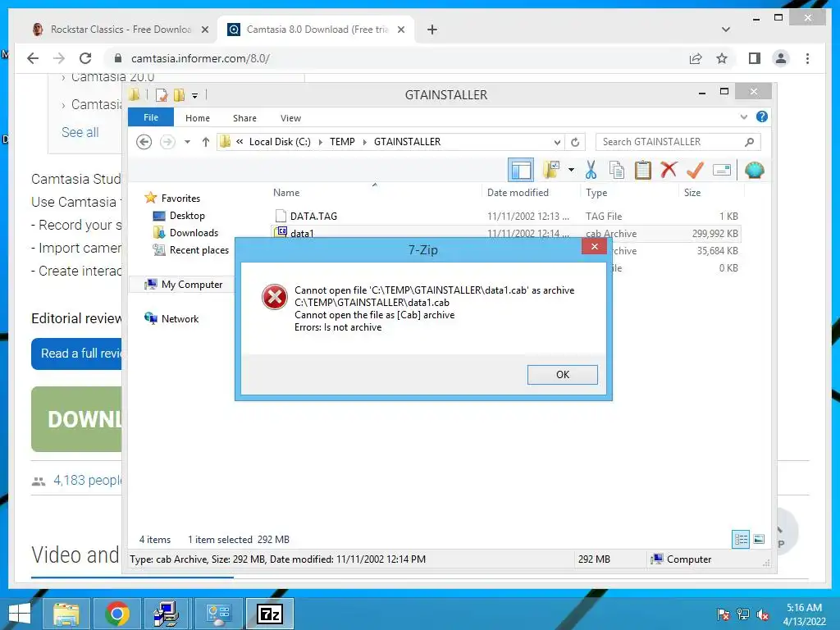Sort by Type column header
Image resolution: width=840 pixels, height=630 pixels.
596,192
